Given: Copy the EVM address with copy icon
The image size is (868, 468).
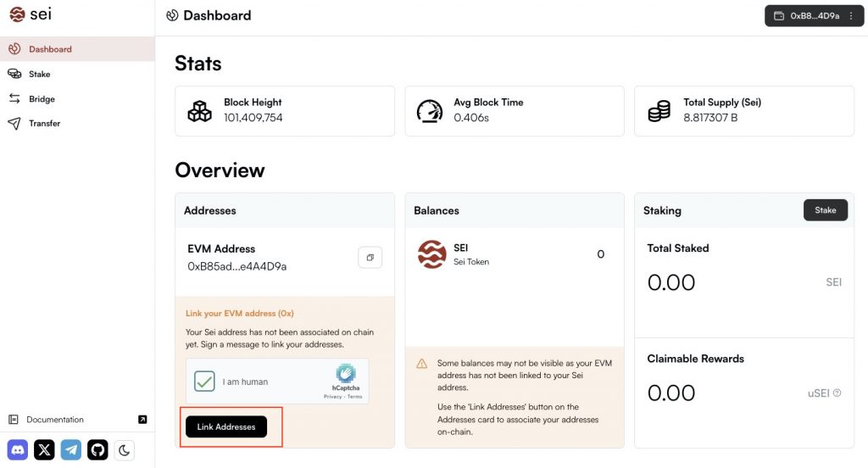Looking at the screenshot, I should pyautogui.click(x=370, y=257).
